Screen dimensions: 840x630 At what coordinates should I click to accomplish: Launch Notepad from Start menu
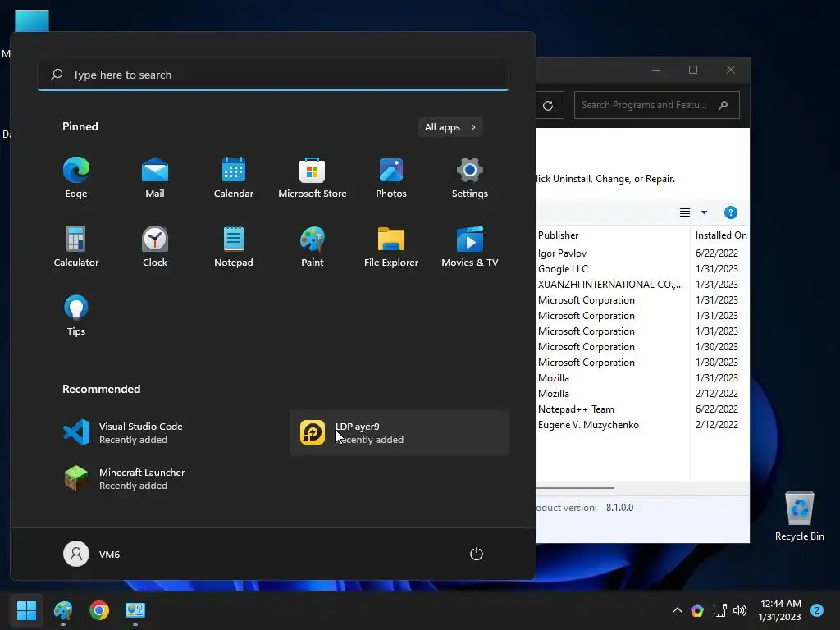pos(234,246)
